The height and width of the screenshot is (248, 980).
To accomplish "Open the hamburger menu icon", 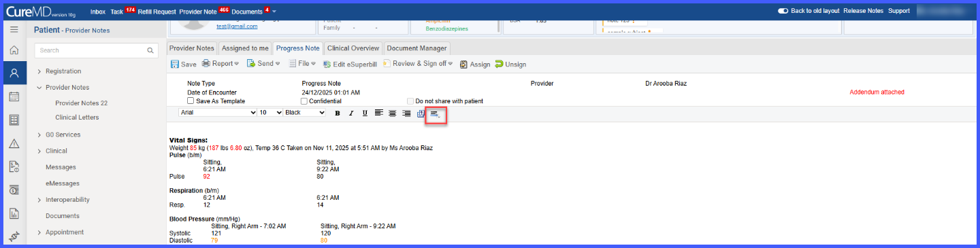I will point(14,30).
